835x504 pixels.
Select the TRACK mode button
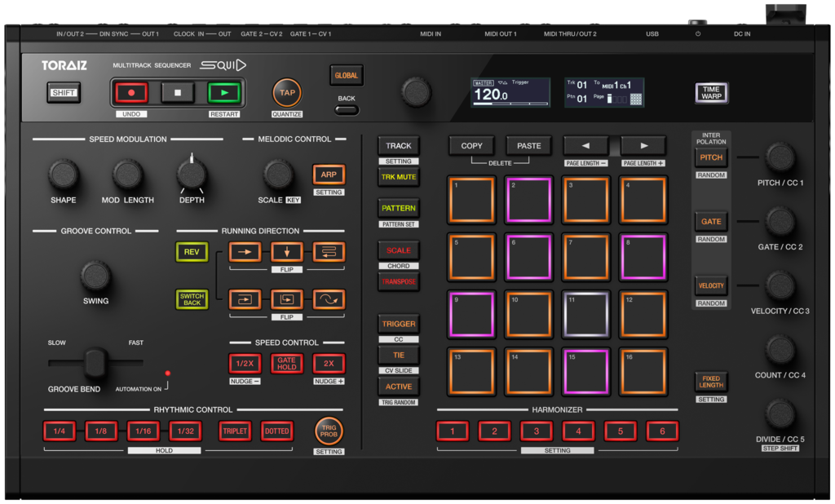(x=398, y=146)
